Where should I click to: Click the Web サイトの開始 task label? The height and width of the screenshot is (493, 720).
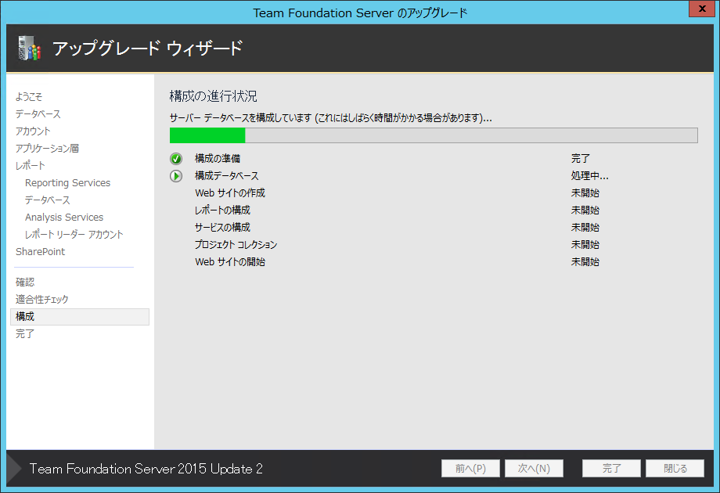pyautogui.click(x=230, y=262)
